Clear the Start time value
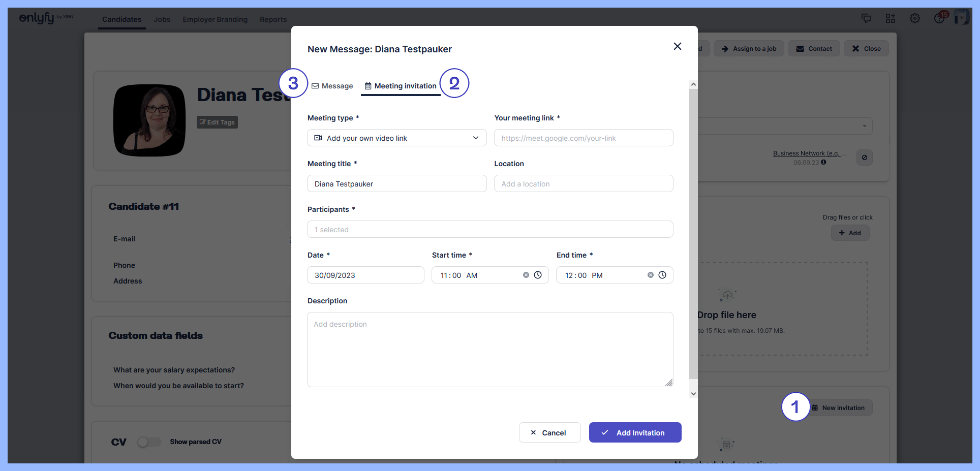This screenshot has width=980, height=471. click(x=526, y=275)
